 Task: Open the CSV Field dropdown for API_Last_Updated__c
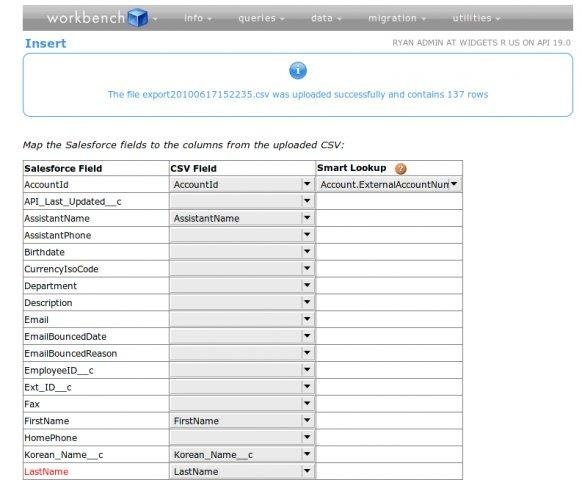(x=242, y=201)
